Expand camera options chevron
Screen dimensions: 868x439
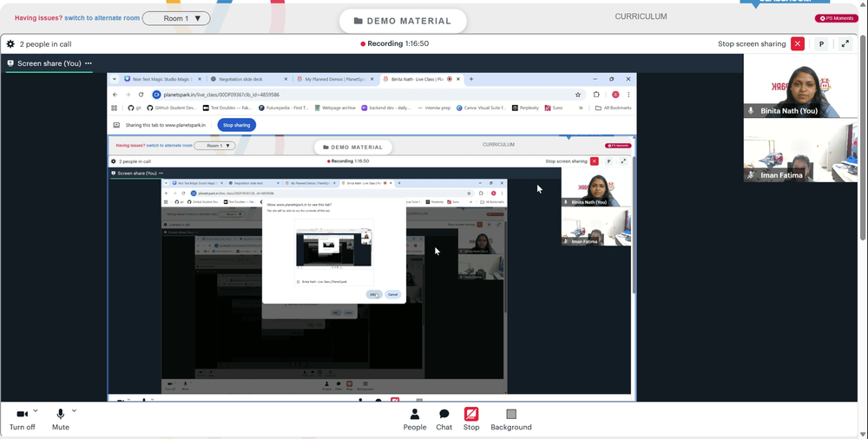point(36,410)
